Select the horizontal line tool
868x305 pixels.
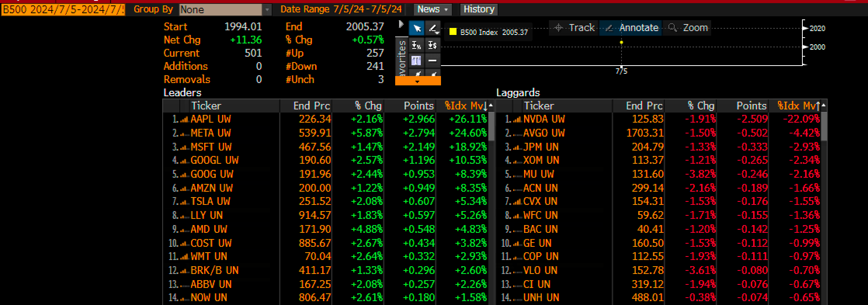coord(433,61)
